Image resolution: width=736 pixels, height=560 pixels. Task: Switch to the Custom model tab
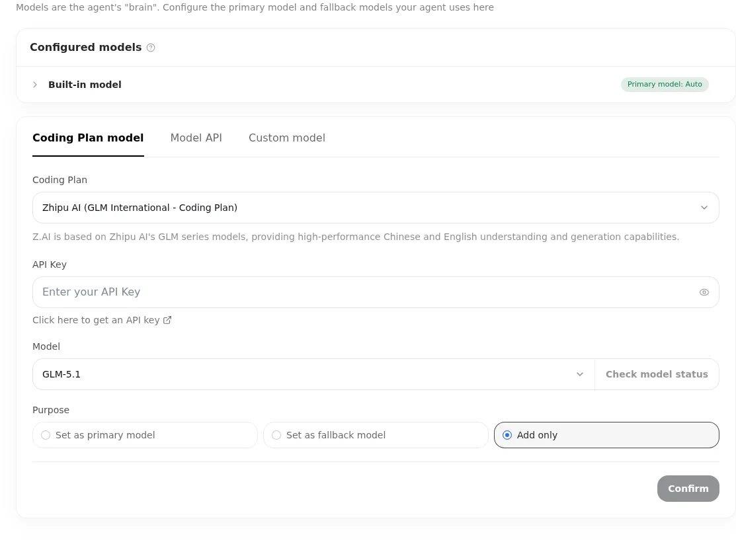(287, 138)
